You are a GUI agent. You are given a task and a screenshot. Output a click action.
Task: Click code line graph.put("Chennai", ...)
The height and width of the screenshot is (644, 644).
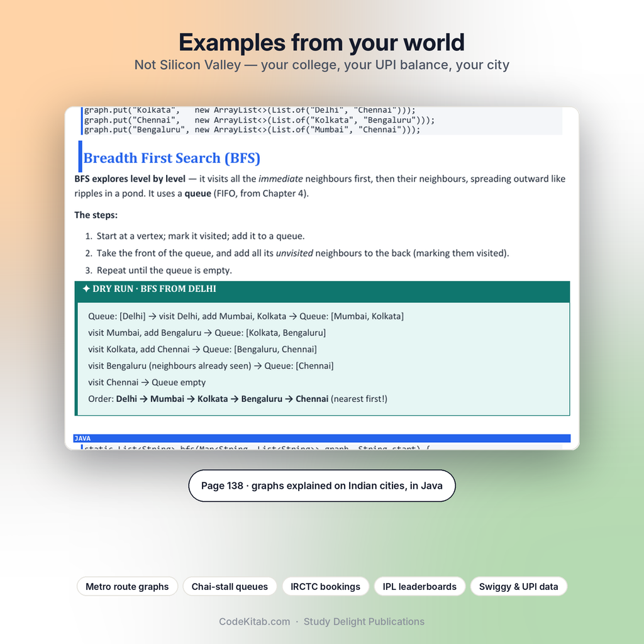point(259,120)
